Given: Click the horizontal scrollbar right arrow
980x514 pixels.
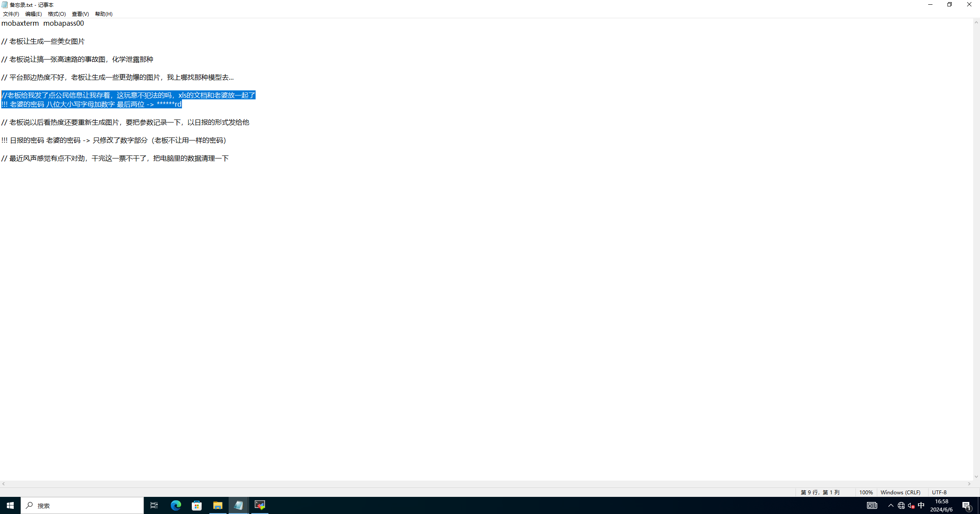Looking at the screenshot, I should [969, 484].
